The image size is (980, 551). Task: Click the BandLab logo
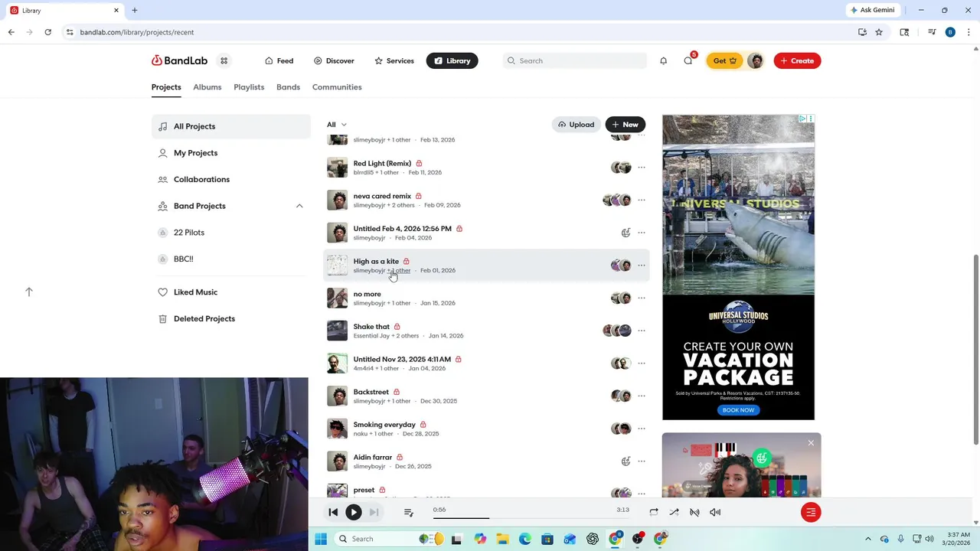click(x=179, y=60)
